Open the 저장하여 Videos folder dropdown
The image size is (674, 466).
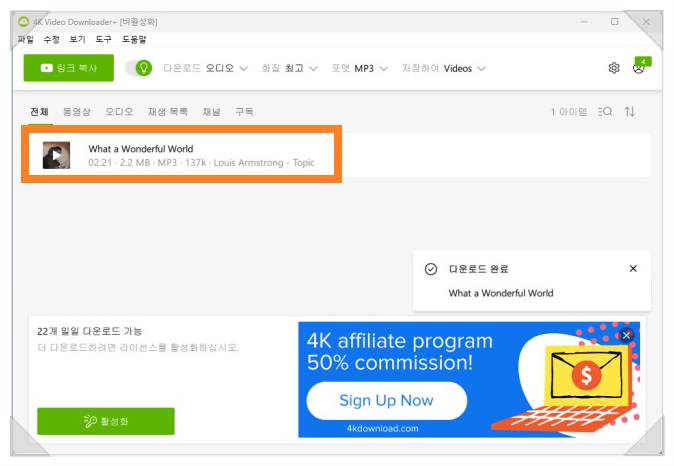coord(444,68)
